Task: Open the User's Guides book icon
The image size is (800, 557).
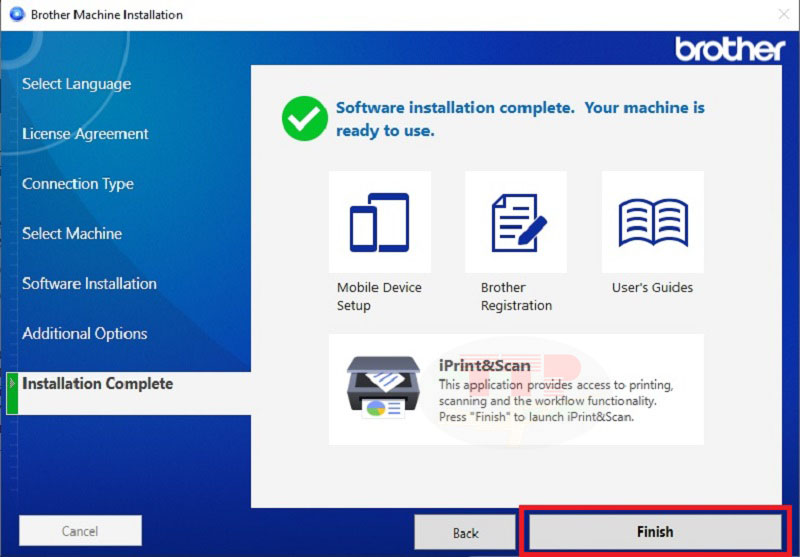Action: pyautogui.click(x=652, y=222)
